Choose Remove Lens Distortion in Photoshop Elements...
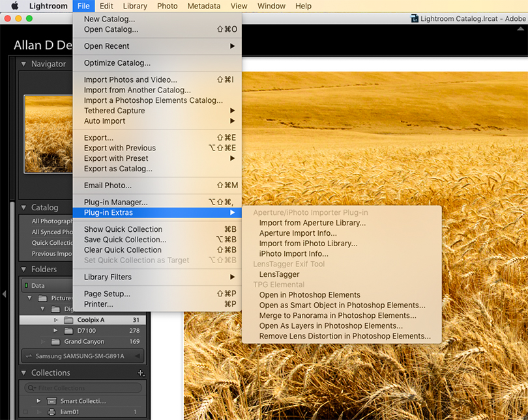 click(x=342, y=336)
